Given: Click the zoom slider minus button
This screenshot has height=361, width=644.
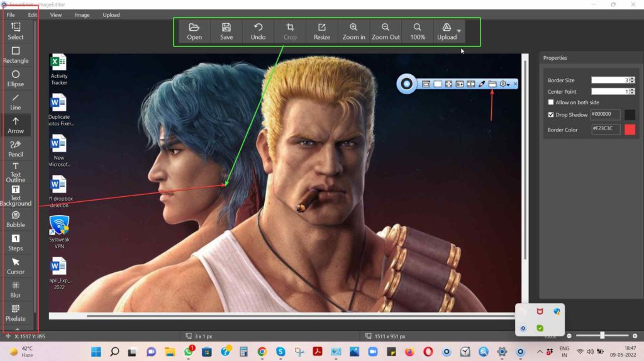Looking at the screenshot, I should point(569,336).
